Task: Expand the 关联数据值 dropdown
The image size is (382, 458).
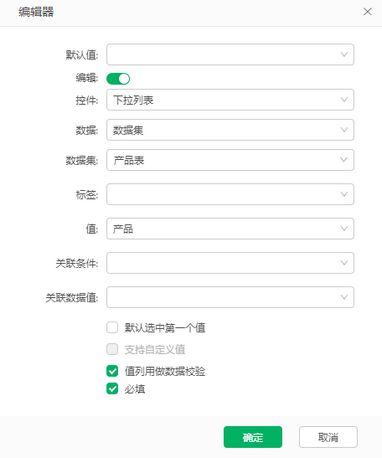Action: point(230,297)
